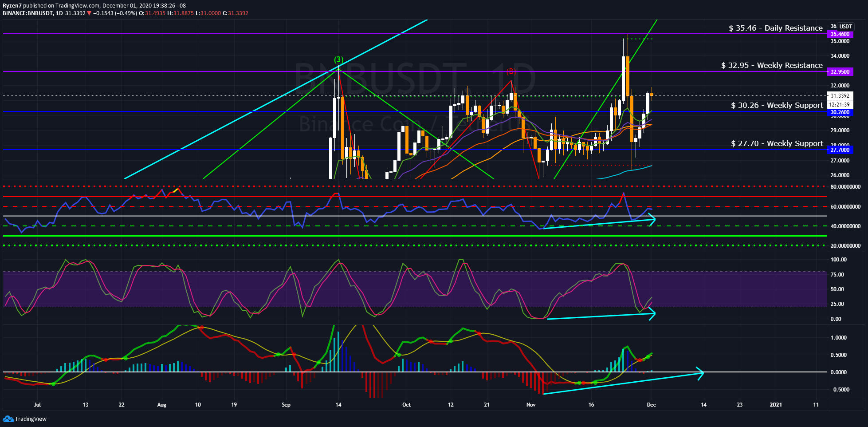Click the 23 date label on time axis

click(740, 405)
